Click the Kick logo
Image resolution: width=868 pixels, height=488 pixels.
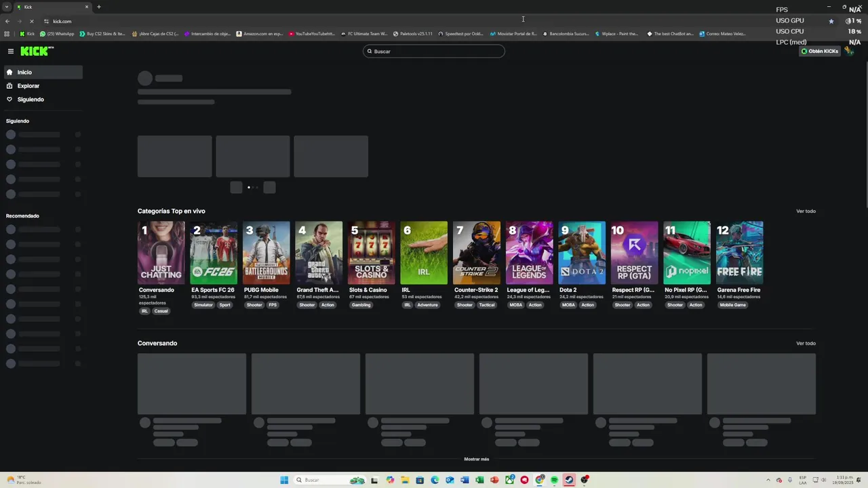tap(37, 51)
